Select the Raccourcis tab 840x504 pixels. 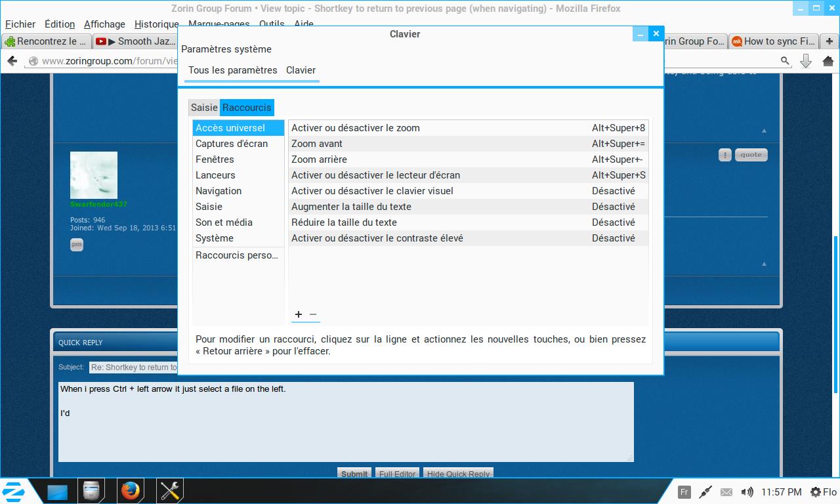247,108
